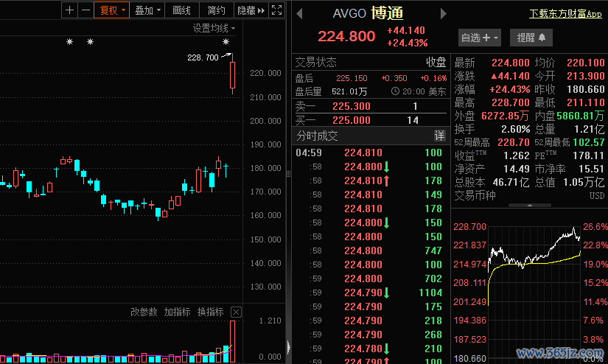Screen dimensions: 608x364
Task: Click the 交易状态 收盘 status row
Action: [370, 62]
